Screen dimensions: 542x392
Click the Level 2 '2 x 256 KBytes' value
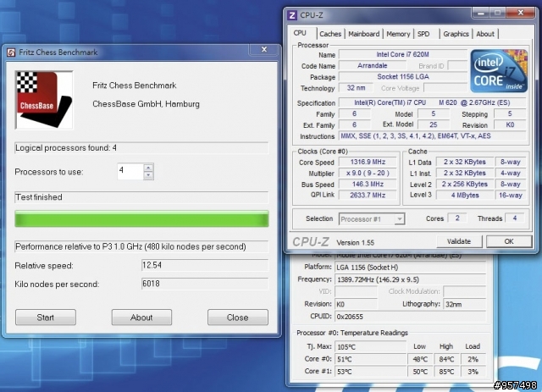tap(465, 184)
